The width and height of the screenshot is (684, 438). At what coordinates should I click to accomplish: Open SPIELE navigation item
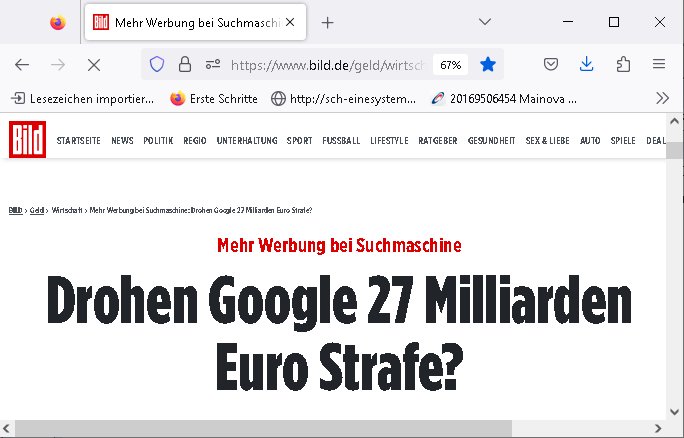(622, 140)
